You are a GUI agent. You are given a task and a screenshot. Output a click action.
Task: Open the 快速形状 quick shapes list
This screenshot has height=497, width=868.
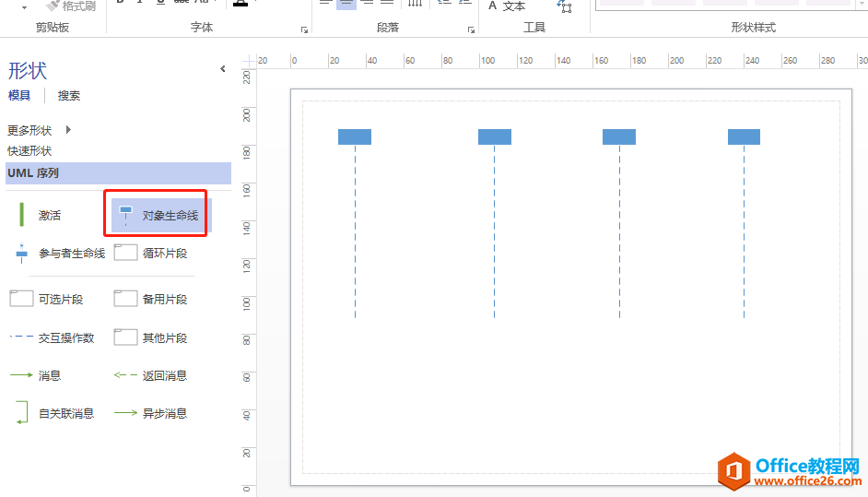(x=29, y=150)
